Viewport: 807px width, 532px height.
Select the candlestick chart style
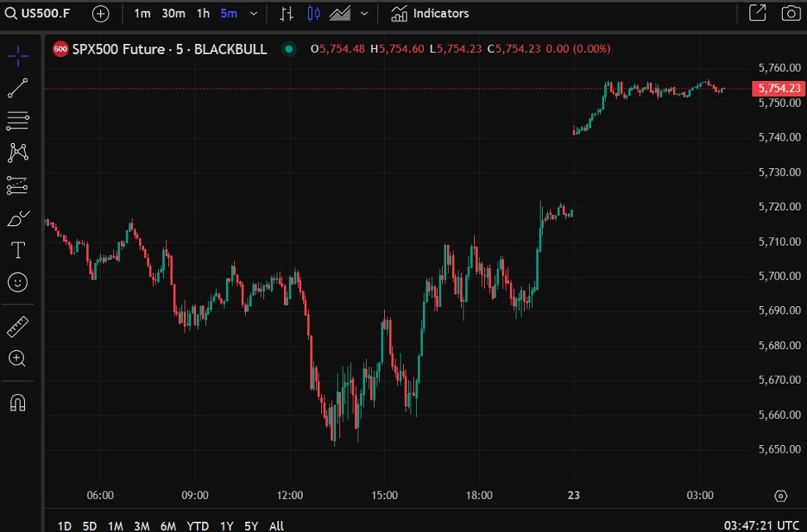313,13
